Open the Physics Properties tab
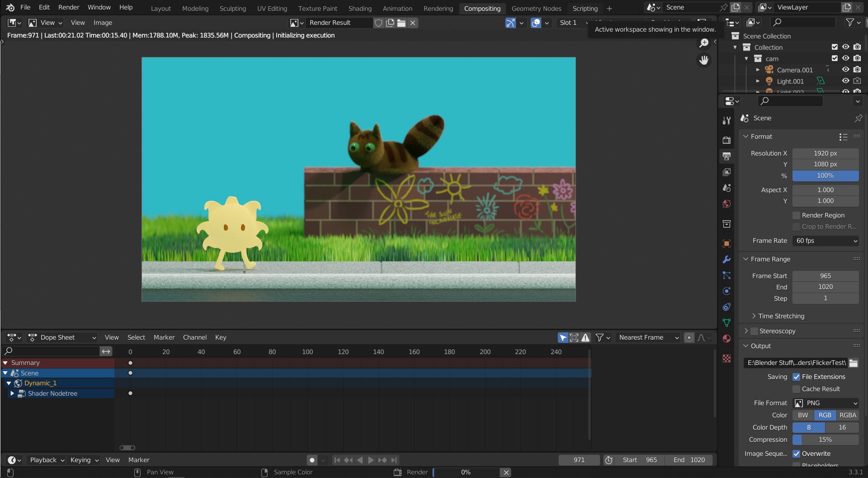Image resolution: width=868 pixels, height=478 pixels. 726,291
